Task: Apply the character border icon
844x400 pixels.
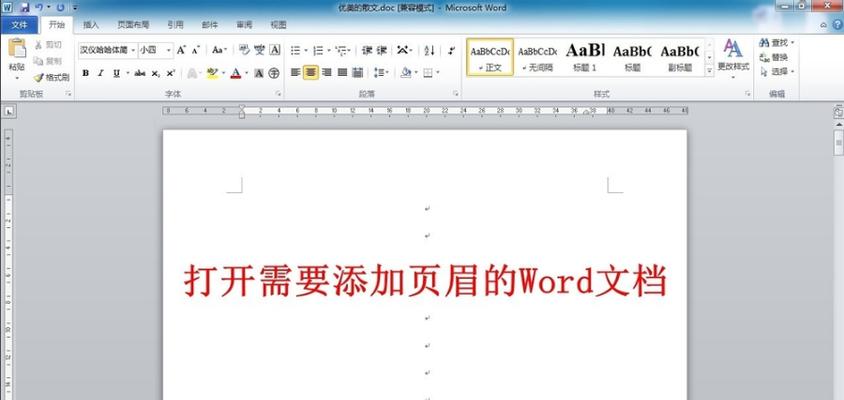Action: (x=275, y=50)
